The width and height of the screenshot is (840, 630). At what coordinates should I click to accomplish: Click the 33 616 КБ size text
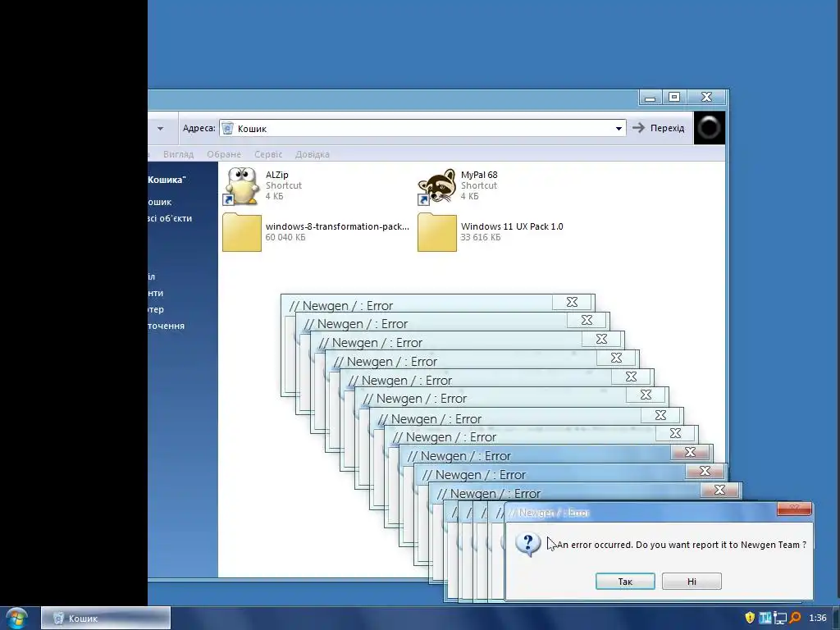click(x=481, y=237)
